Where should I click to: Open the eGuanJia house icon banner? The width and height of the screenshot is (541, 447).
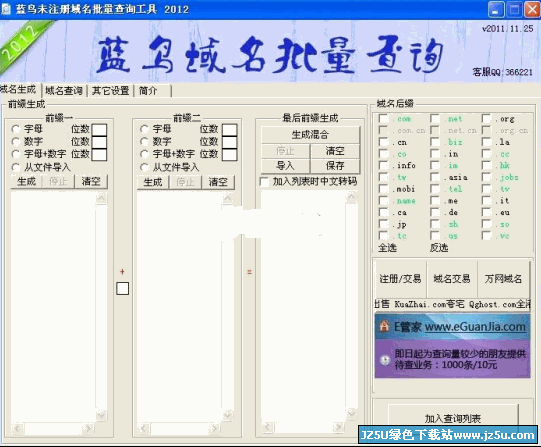(x=384, y=326)
